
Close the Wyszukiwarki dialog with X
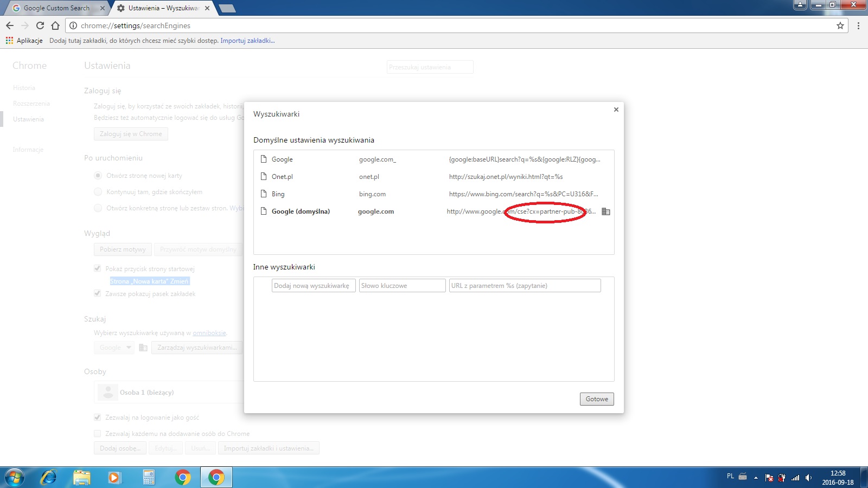pyautogui.click(x=616, y=110)
